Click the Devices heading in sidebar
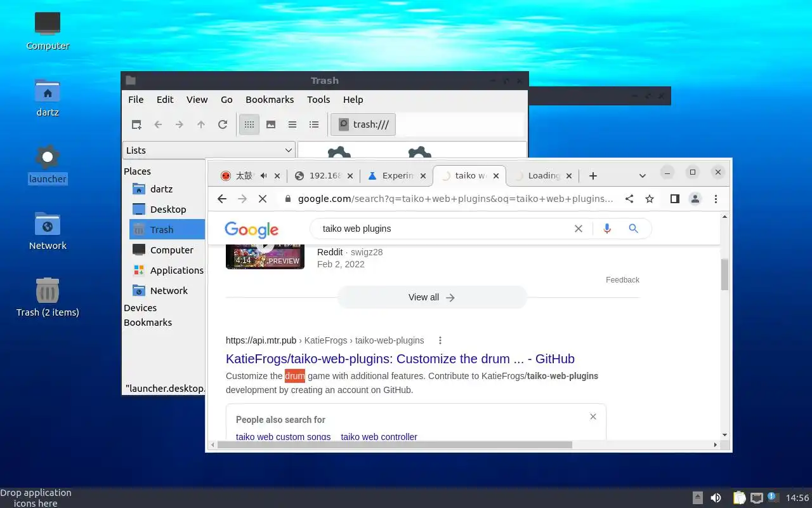Image resolution: width=812 pixels, height=508 pixels. tap(140, 307)
